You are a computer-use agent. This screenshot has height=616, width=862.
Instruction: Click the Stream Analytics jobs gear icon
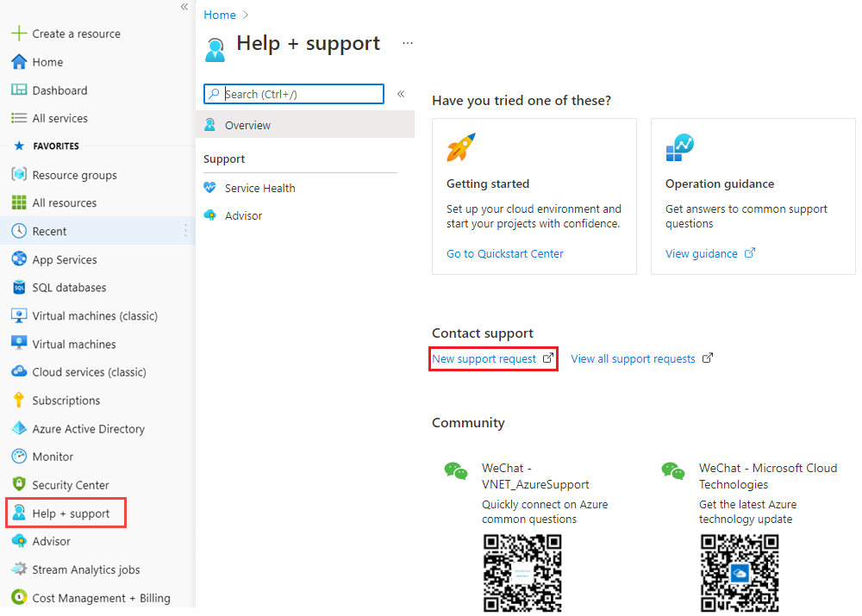pos(19,569)
